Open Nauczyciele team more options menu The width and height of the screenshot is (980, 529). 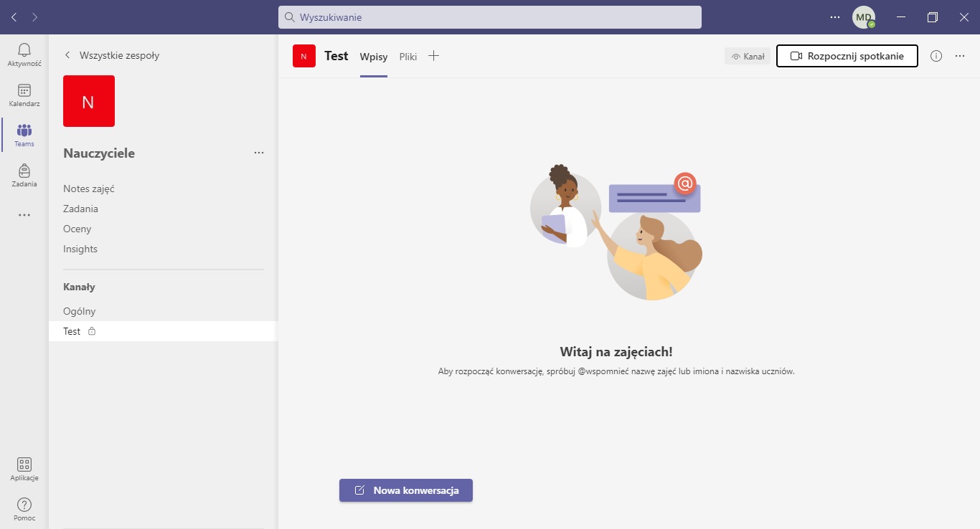coord(259,153)
